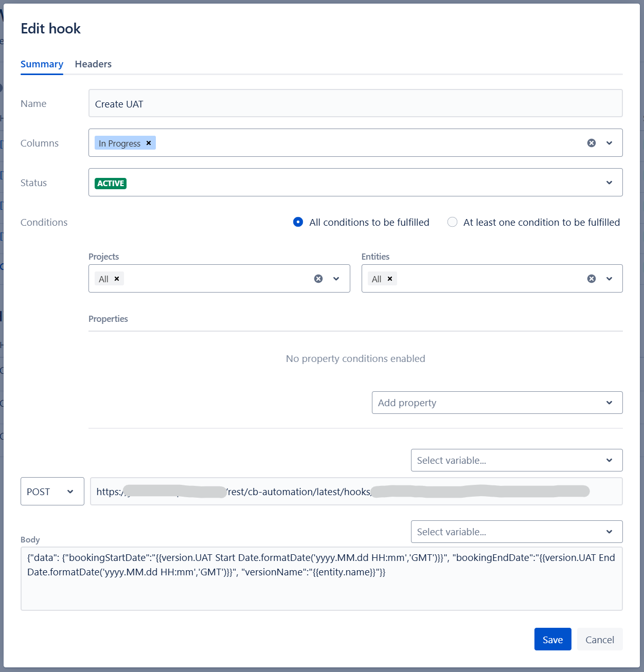Cancel editing the hook
The width and height of the screenshot is (644, 672).
tap(599, 640)
